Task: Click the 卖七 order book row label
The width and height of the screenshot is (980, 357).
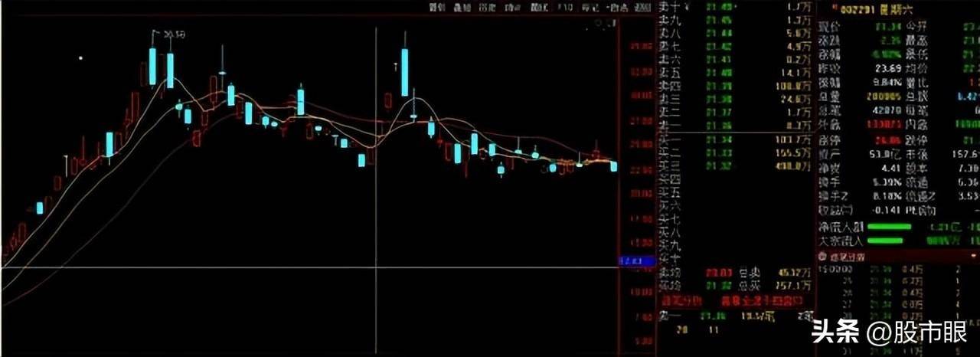Action: pos(671,47)
